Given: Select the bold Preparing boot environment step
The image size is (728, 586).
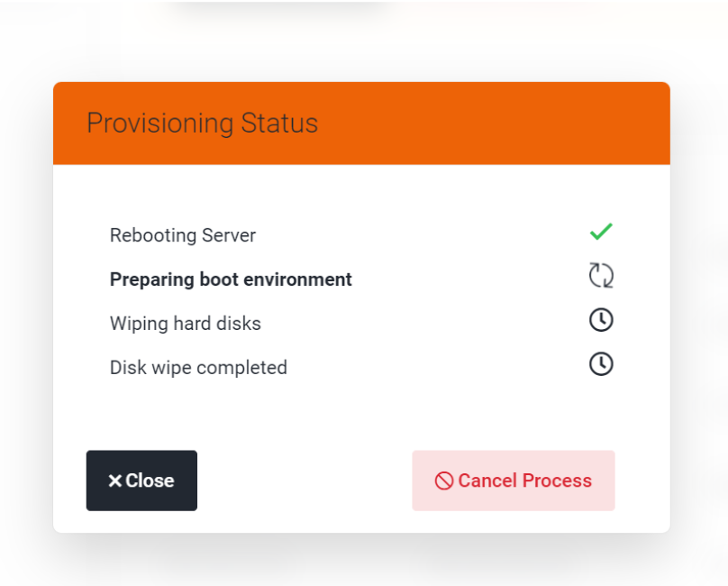Looking at the screenshot, I should (x=231, y=279).
